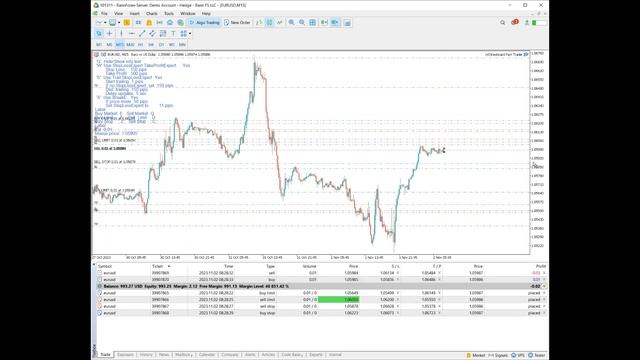Screen dimensions: 640x360
Task: Open the Journal tab
Action: pos(335,355)
